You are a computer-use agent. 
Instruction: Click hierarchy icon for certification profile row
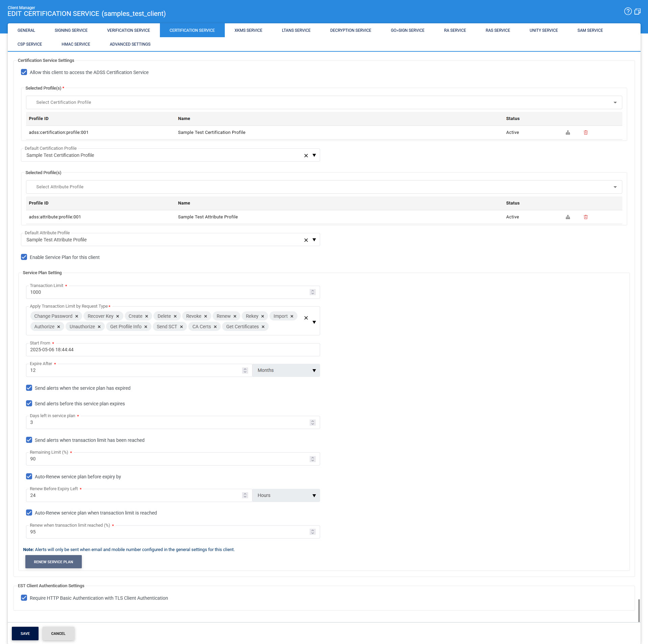pyautogui.click(x=568, y=133)
